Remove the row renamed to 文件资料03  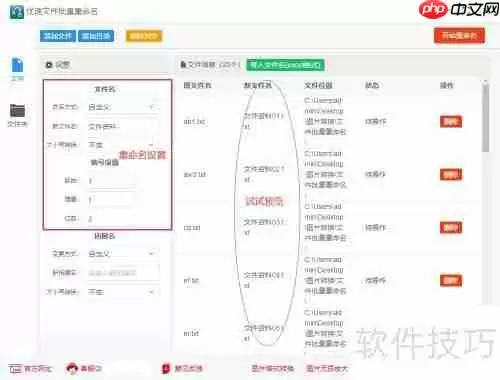coord(451,228)
